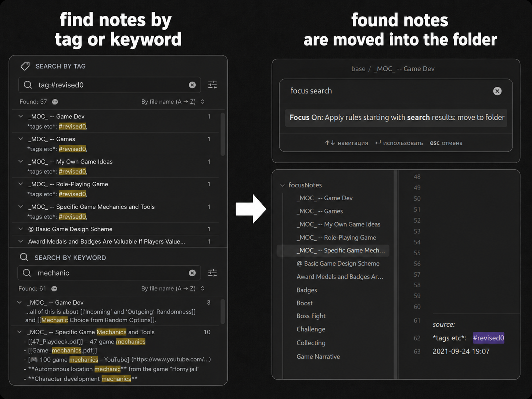Click the source: line in editor
The image size is (532, 399).
(x=444, y=324)
